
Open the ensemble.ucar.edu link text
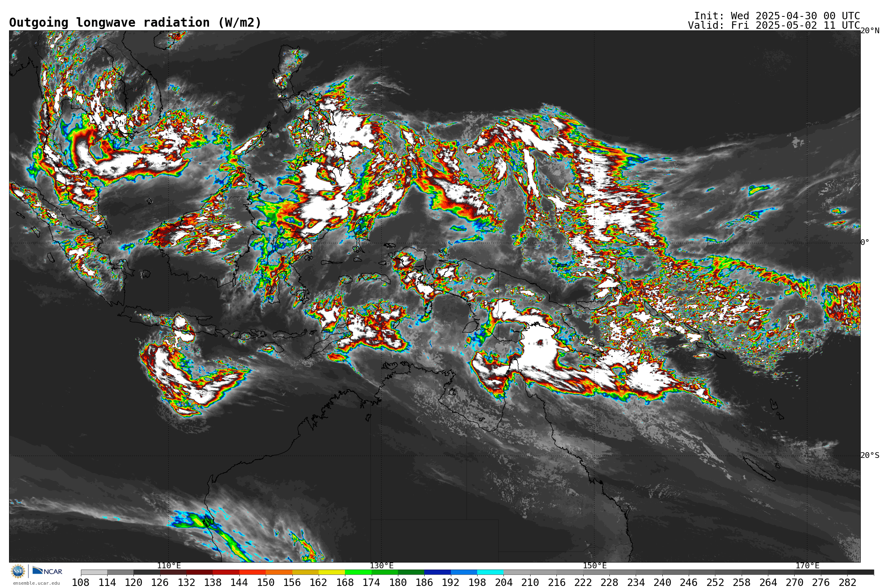[x=36, y=583]
